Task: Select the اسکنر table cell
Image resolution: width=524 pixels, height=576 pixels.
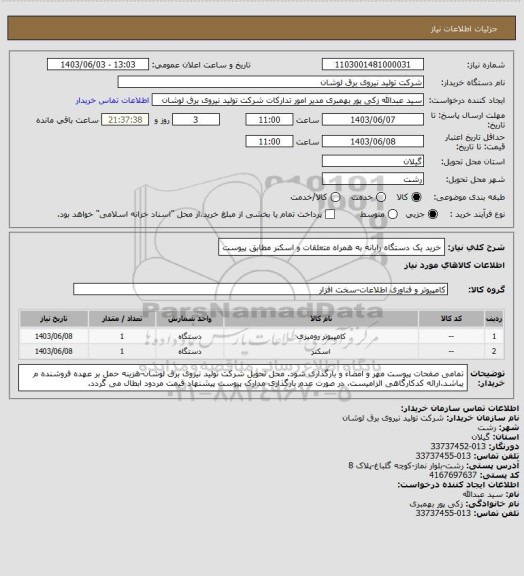Action: [321, 351]
